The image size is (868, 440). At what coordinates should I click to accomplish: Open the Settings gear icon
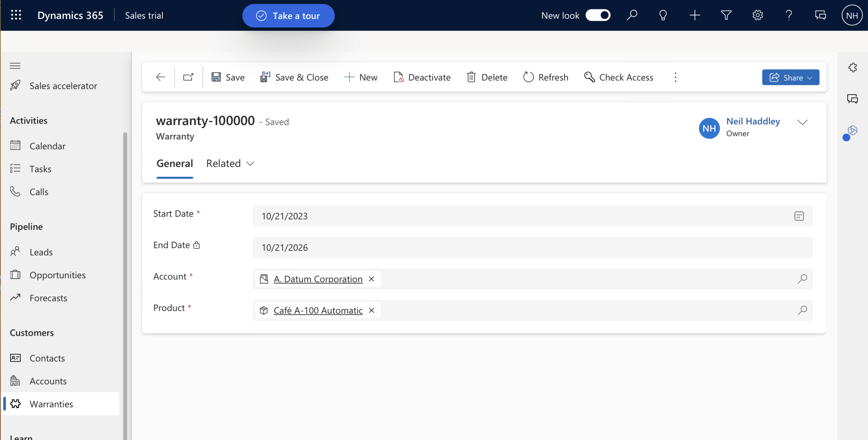point(757,15)
